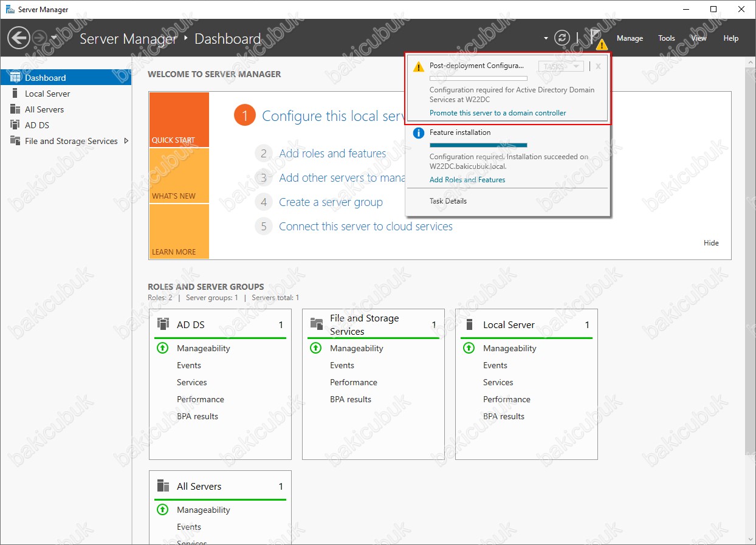Click the Add Roles and Features notification link
756x545 pixels.
[467, 180]
